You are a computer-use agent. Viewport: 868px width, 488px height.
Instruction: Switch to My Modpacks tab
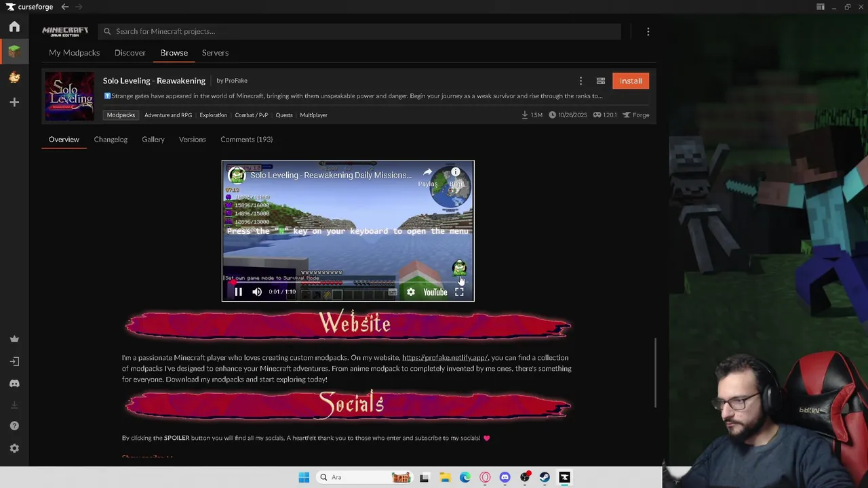pos(74,53)
